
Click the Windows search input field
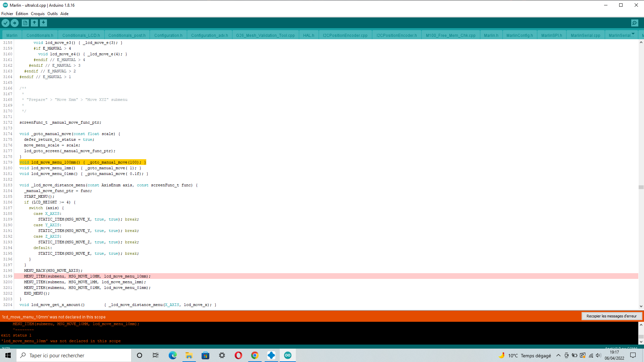74,355
